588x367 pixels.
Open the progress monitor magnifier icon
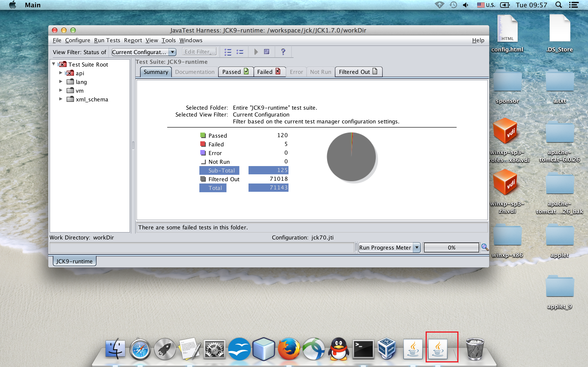(x=484, y=247)
